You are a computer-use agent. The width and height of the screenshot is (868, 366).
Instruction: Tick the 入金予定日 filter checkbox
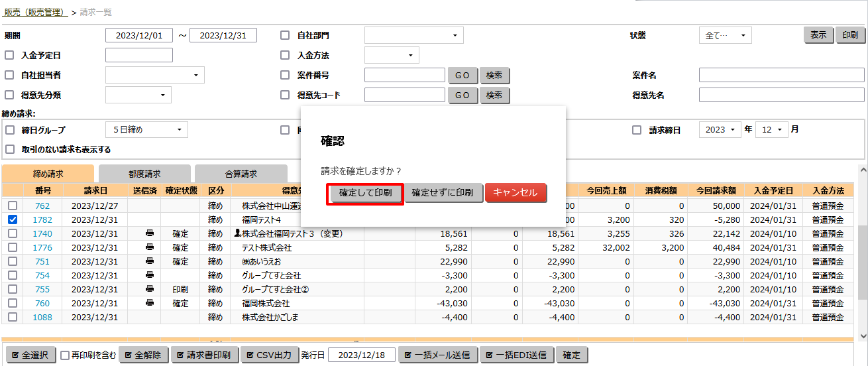coord(10,56)
